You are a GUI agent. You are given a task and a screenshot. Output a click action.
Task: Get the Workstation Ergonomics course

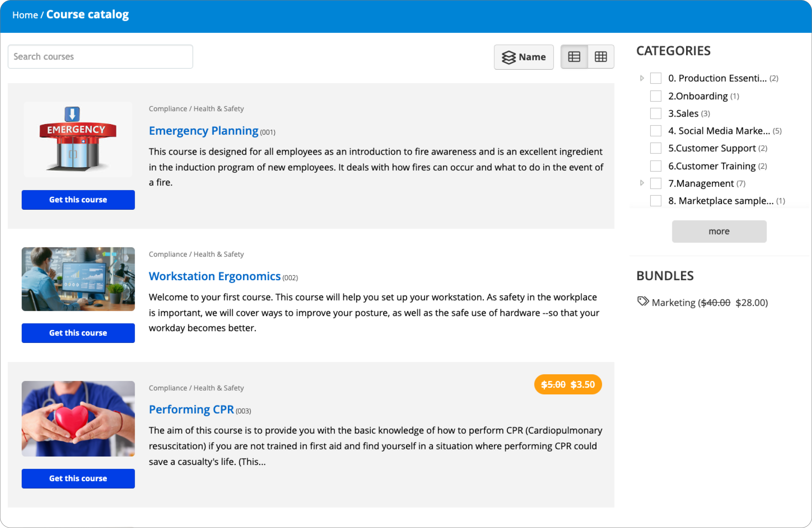[x=78, y=333]
